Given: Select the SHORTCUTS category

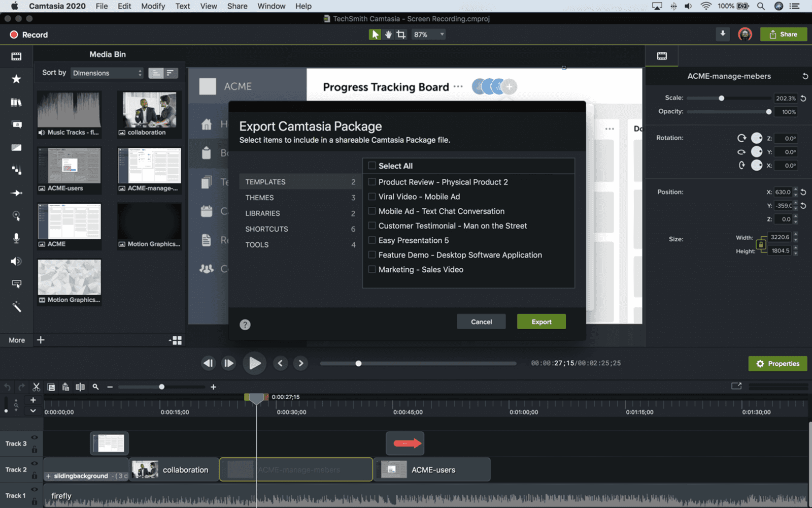Looking at the screenshot, I should pos(300,229).
